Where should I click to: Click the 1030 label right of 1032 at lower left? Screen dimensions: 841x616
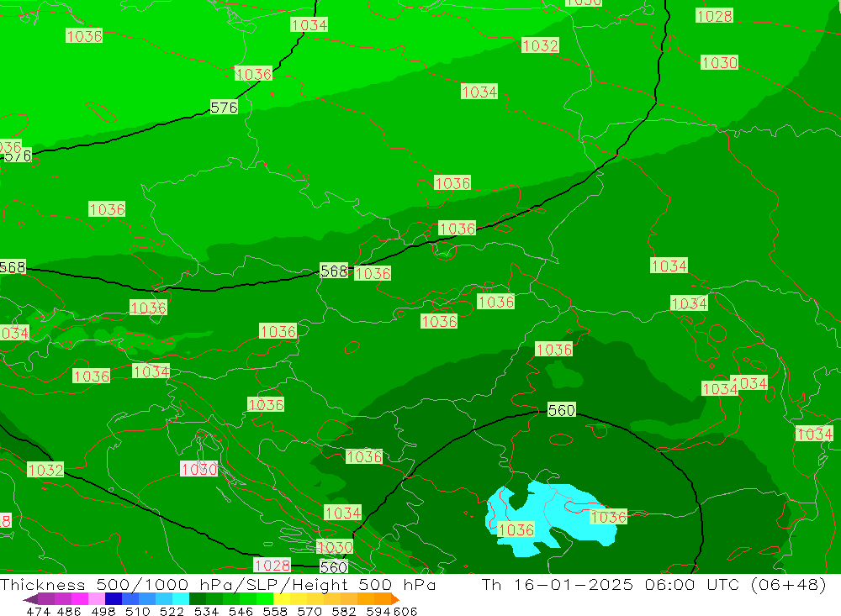tap(199, 469)
